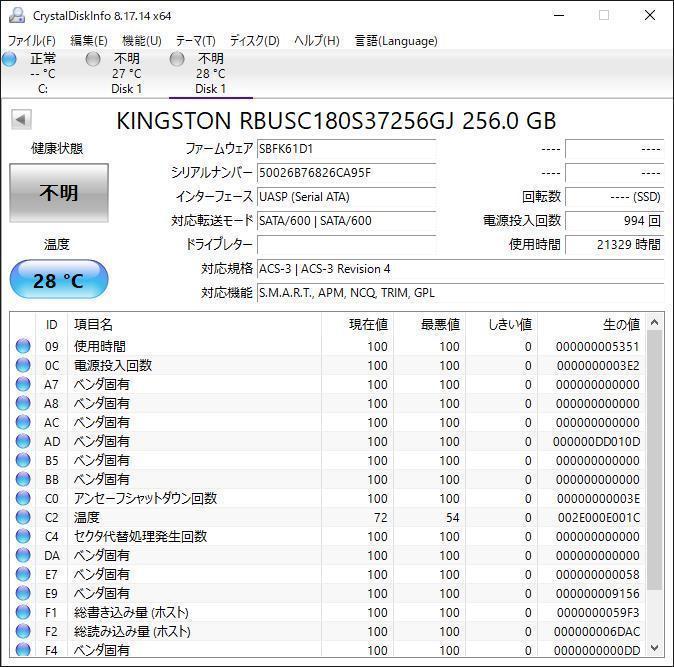Click the status orb for attribute 0C
The image size is (674, 667).
(23, 365)
